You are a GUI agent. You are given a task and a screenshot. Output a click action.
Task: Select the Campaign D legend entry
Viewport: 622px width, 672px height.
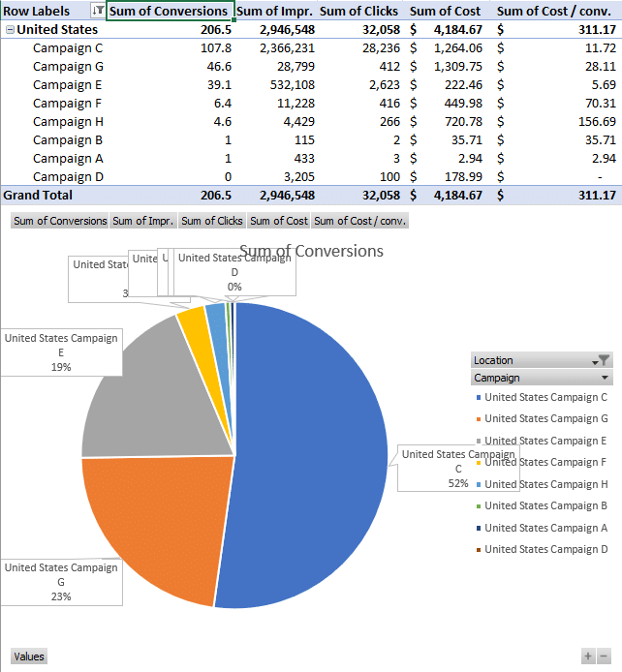point(545,549)
